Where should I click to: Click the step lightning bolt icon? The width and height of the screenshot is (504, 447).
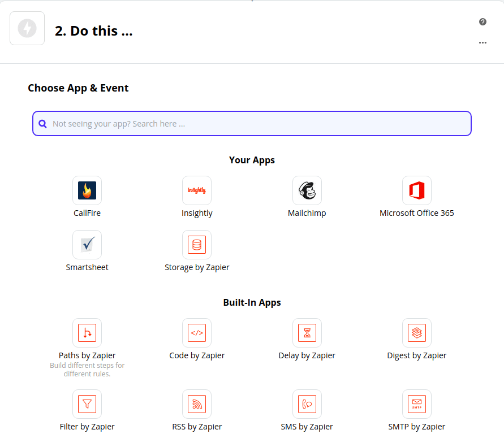coord(27,28)
